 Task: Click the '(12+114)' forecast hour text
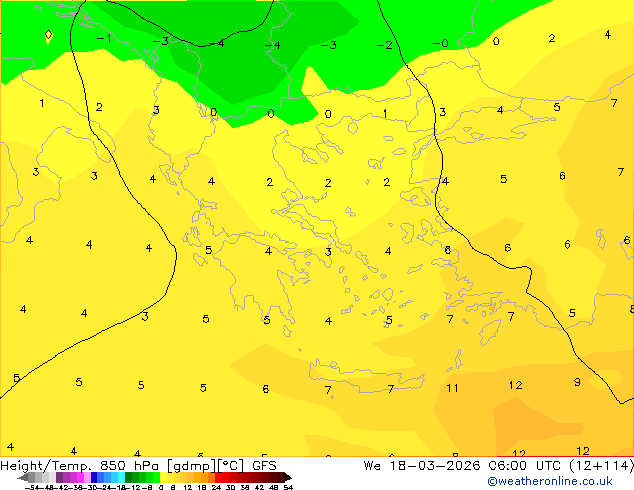601,466
